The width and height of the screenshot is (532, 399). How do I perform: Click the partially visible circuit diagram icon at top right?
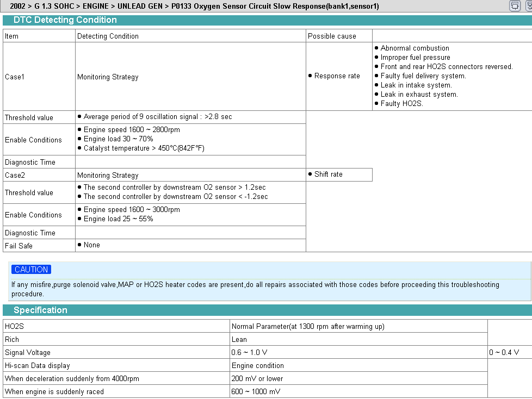click(x=529, y=6)
